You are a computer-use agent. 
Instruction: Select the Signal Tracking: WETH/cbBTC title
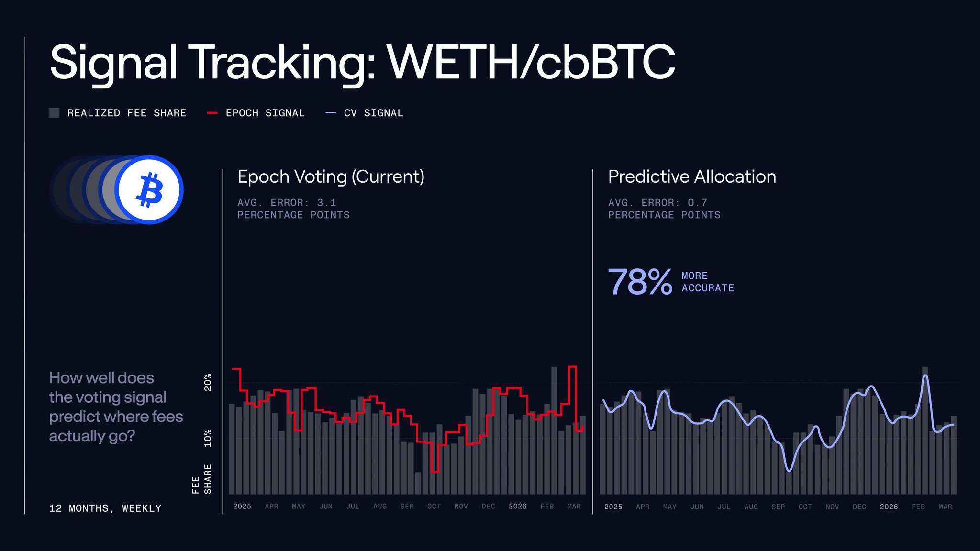[362, 63]
